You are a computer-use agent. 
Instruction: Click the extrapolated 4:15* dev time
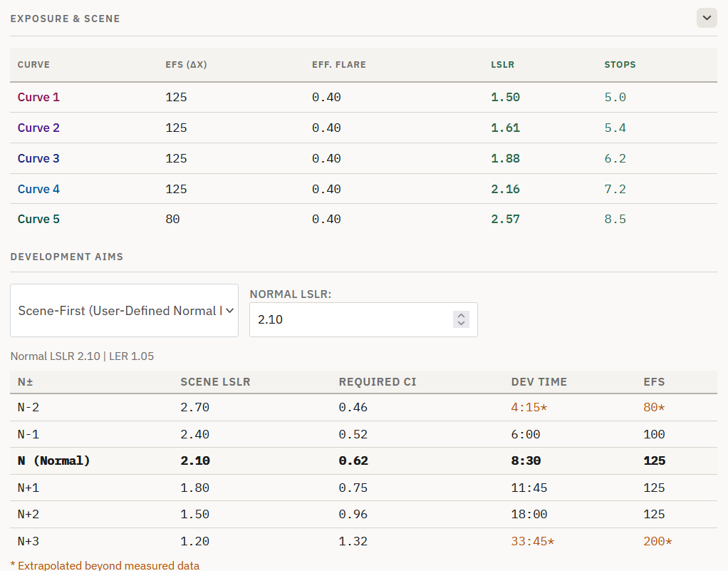click(x=529, y=408)
